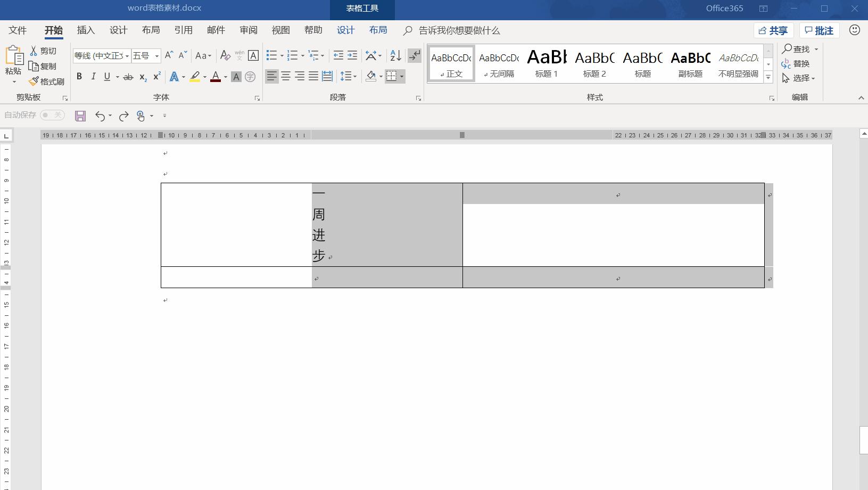868x490 pixels.
Task: Justify the paragraph text
Action: [313, 76]
